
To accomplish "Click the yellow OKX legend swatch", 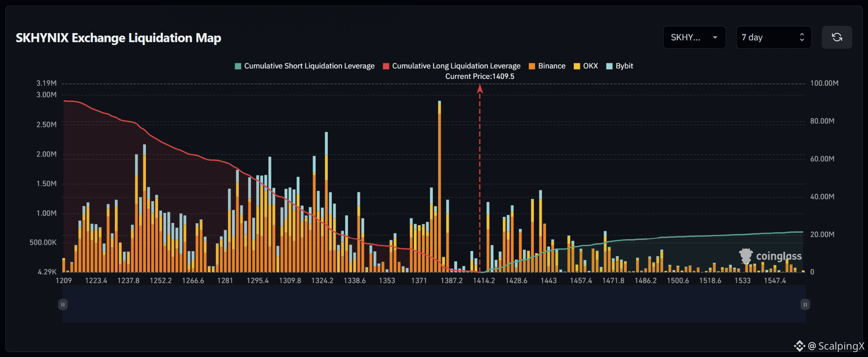I will (x=577, y=66).
